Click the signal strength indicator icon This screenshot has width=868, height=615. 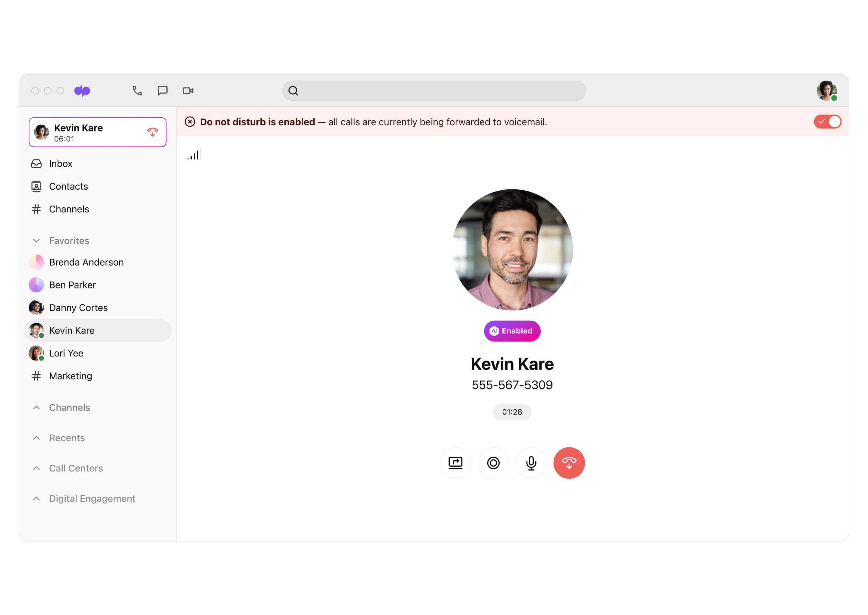[x=193, y=154]
